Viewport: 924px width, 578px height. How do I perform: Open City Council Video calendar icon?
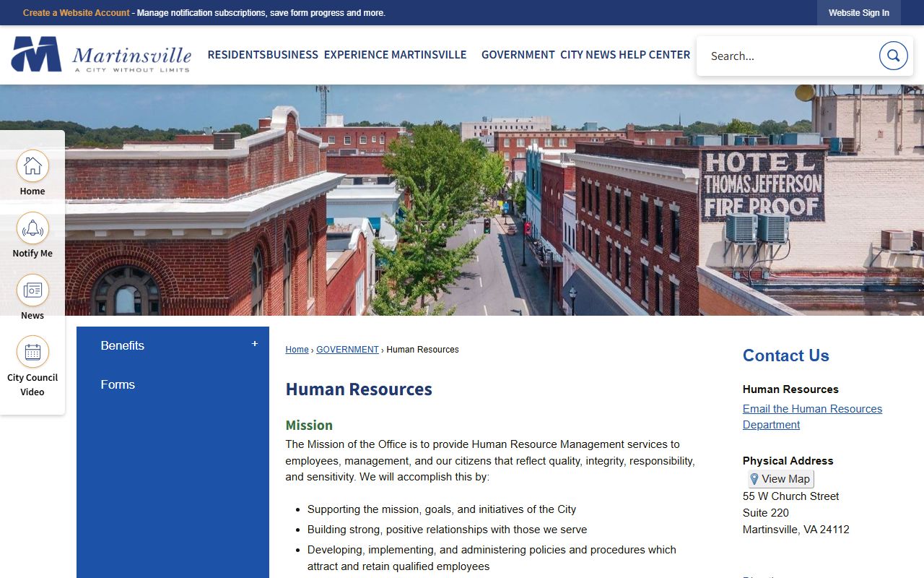click(32, 353)
